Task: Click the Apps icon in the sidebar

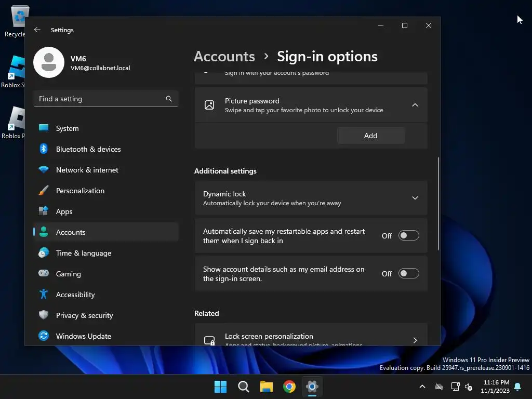Action: 44,211
